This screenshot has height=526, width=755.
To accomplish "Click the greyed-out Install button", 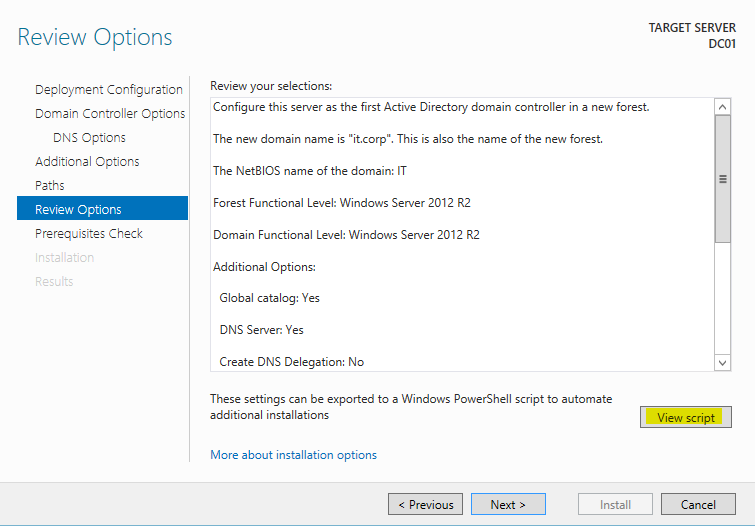I will (615, 504).
